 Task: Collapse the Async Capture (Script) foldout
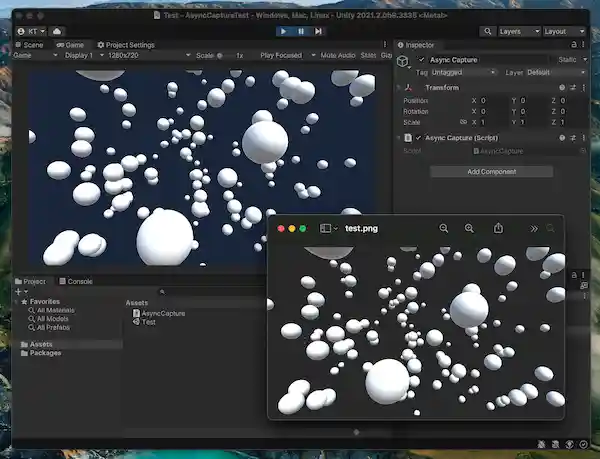tap(398, 138)
